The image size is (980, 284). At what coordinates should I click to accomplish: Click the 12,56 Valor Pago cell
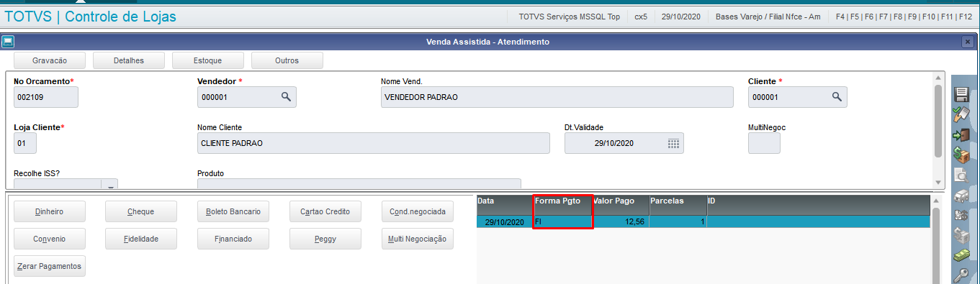click(x=620, y=222)
